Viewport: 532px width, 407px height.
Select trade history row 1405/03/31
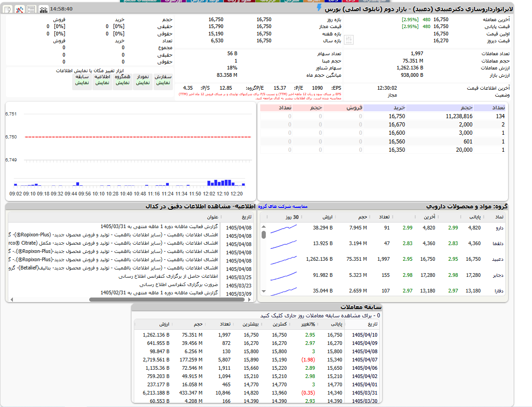(x=257, y=393)
